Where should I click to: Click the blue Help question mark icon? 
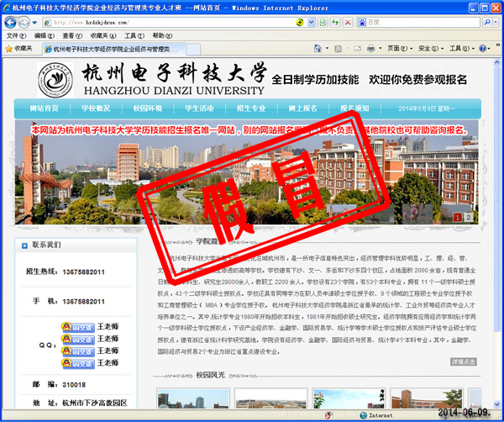coord(483,49)
